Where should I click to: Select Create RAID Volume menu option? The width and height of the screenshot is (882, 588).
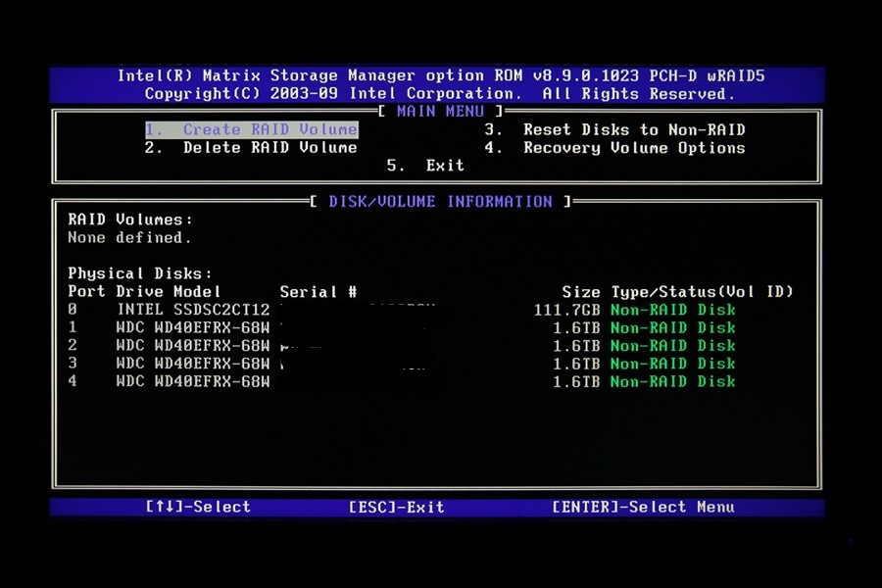point(252,130)
